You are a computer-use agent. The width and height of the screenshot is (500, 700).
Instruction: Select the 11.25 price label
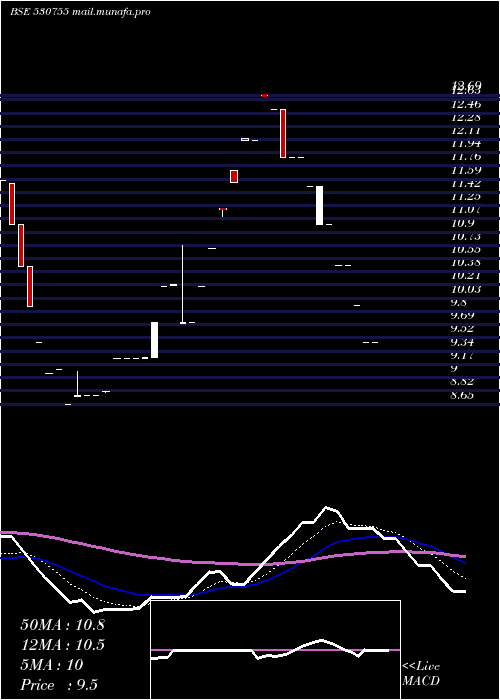pyautogui.click(x=466, y=196)
